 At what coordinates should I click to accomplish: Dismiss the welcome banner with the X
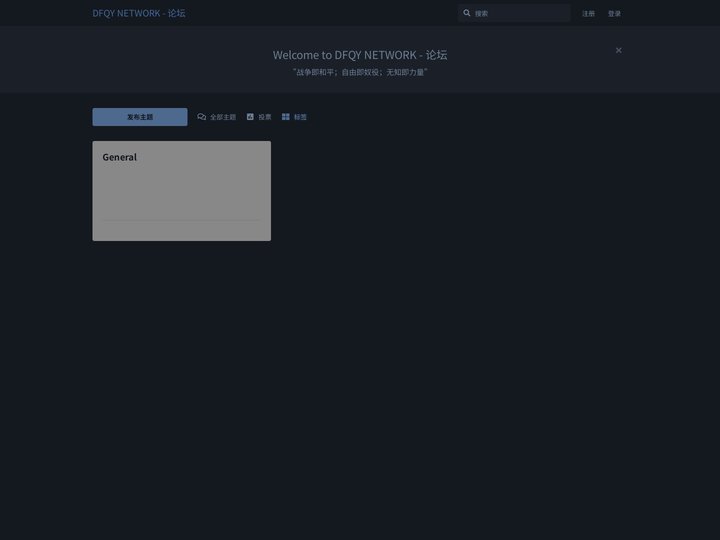pos(619,50)
